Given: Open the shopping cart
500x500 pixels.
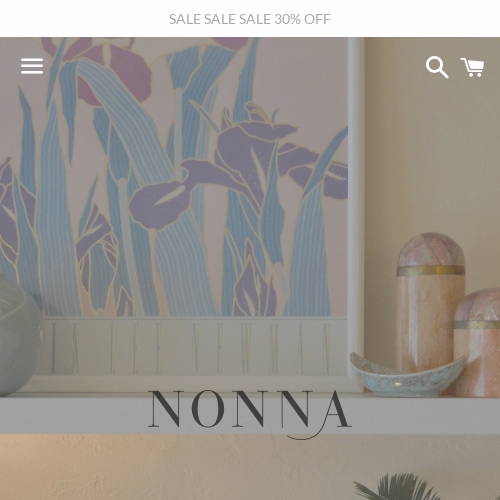Looking at the screenshot, I should pyautogui.click(x=472, y=67).
